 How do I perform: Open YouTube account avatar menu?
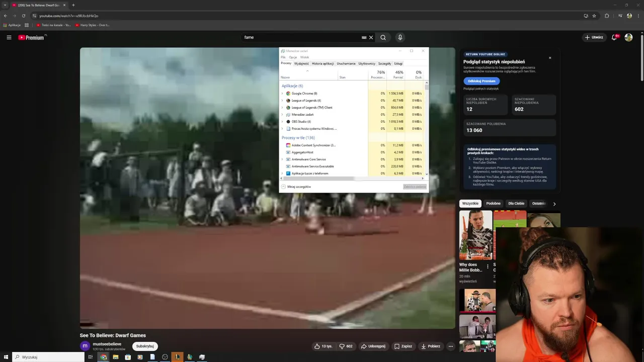628,37
